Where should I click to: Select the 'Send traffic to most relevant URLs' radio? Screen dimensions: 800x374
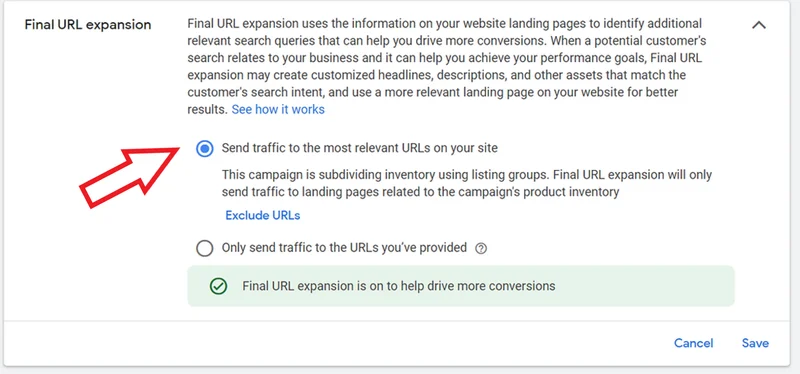[205, 148]
